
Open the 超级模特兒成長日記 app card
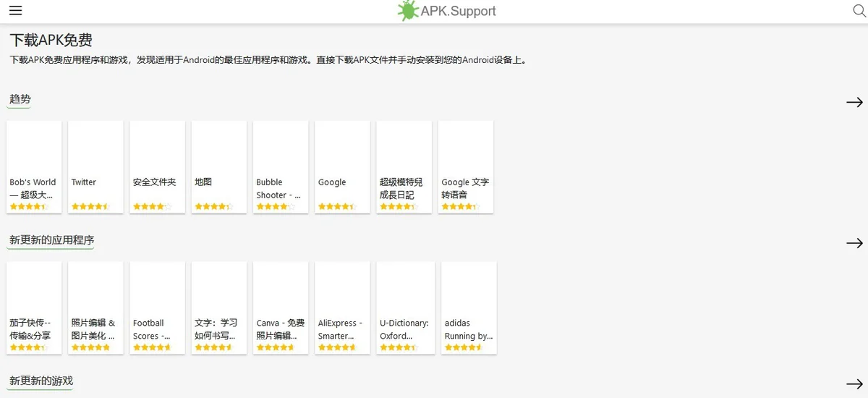pos(404,167)
